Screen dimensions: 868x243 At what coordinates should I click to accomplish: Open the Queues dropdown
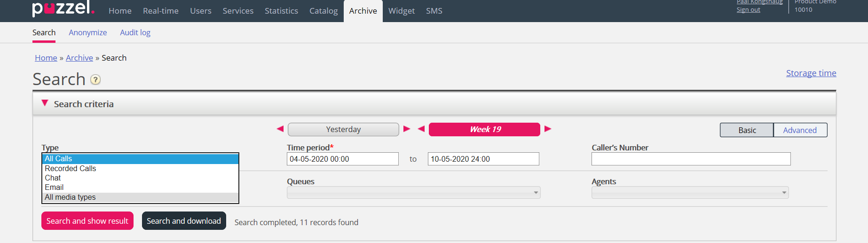pyautogui.click(x=413, y=193)
